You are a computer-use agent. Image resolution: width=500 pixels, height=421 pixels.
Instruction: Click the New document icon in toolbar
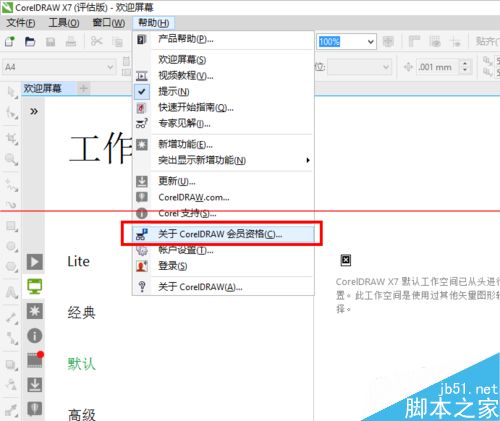[10, 42]
